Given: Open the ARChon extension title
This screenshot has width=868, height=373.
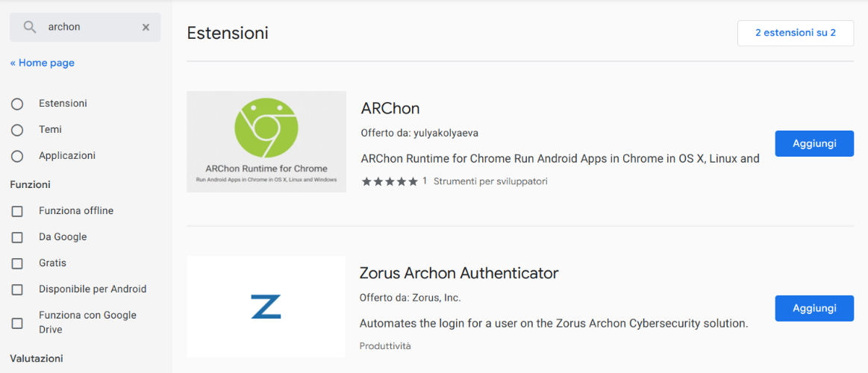Looking at the screenshot, I should [390, 108].
